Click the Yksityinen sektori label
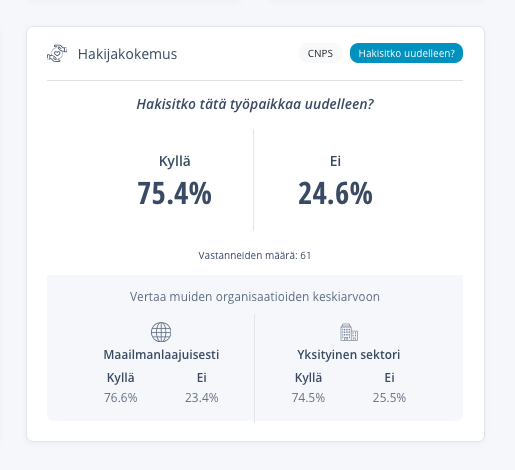 349,354
